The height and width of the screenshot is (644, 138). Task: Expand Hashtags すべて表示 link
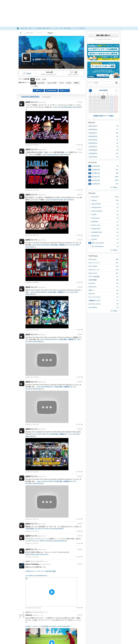[114, 311]
